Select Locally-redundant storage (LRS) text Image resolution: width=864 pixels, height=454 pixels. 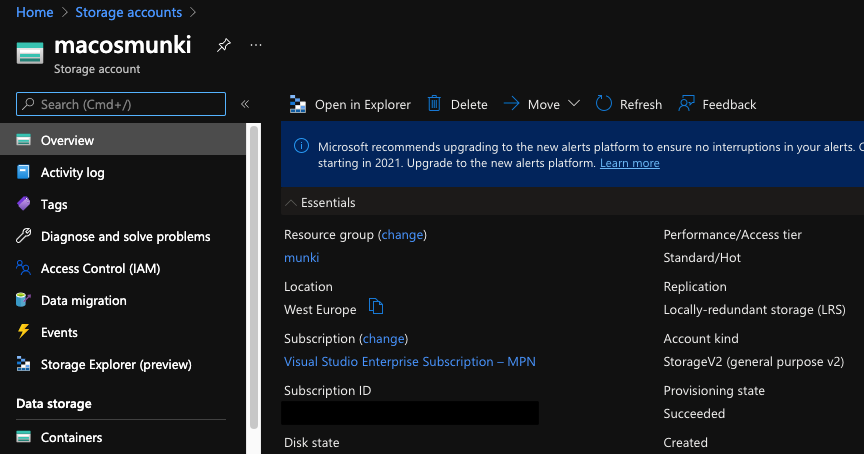[754, 310]
